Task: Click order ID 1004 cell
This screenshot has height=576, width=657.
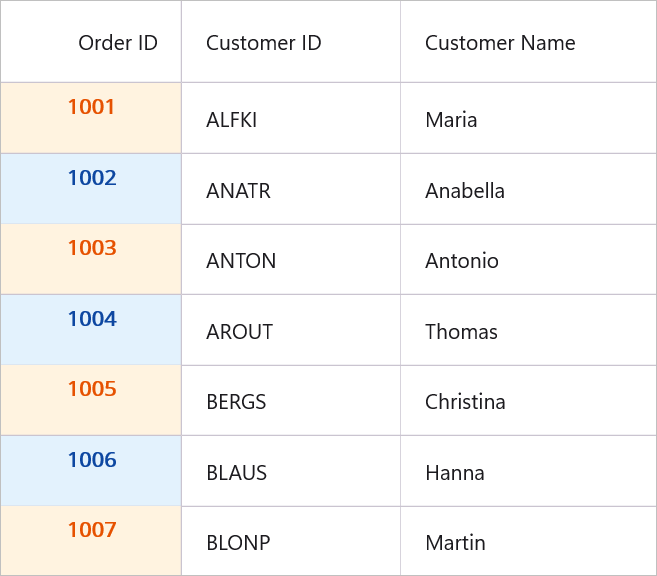Action: tap(91, 330)
